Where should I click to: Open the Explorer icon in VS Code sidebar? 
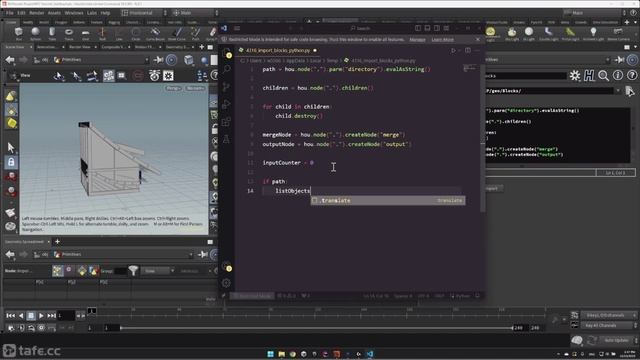pos(227,53)
